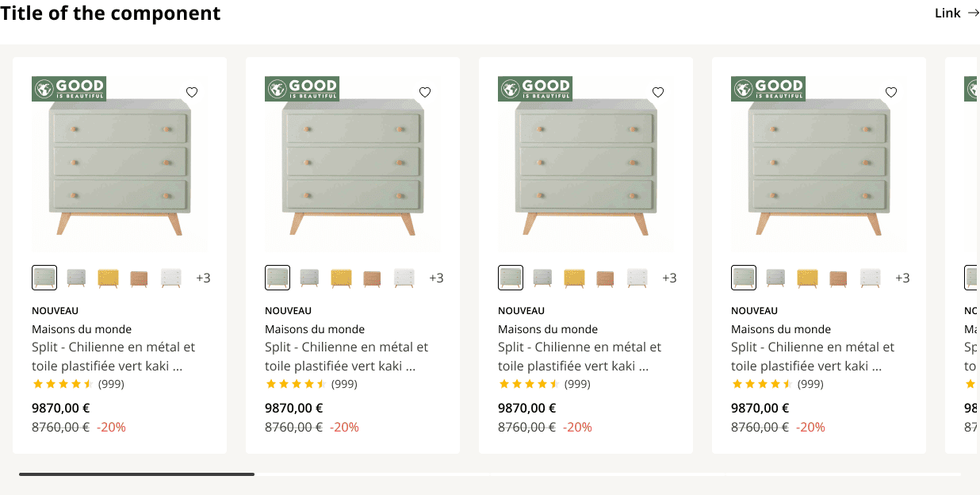Viewport: 980px width, 495px height.
Task: Add the second product to favorites via heart icon
Action: [x=425, y=92]
